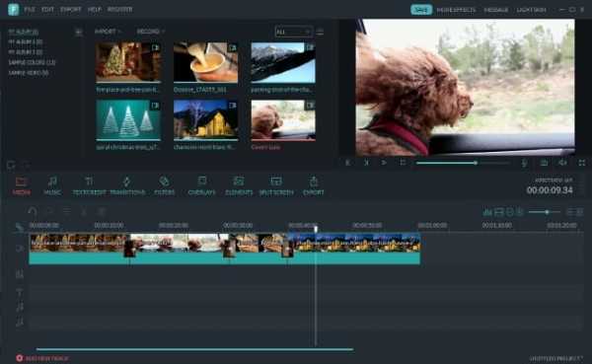This screenshot has width=592, height=364.
Task: Switch to the TEXT/CREDIT tab
Action: 89,185
